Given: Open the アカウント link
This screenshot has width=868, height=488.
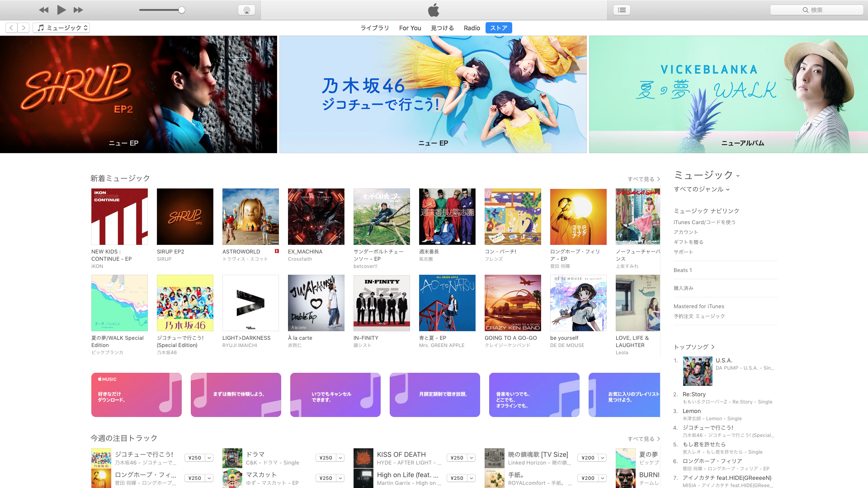Looking at the screenshot, I should 686,232.
